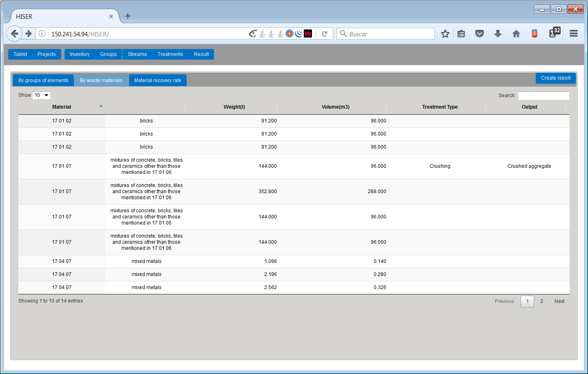Go to table page 2

[541, 301]
